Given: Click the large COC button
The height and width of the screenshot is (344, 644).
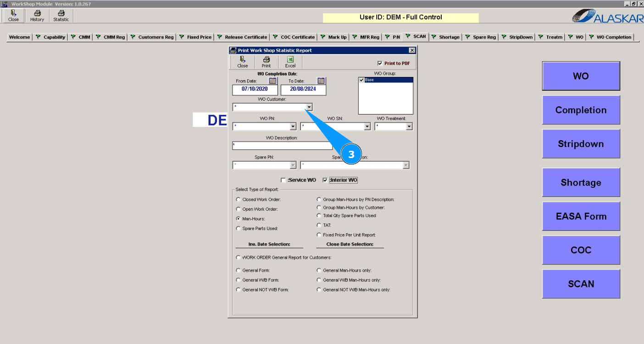Looking at the screenshot, I should [x=581, y=250].
